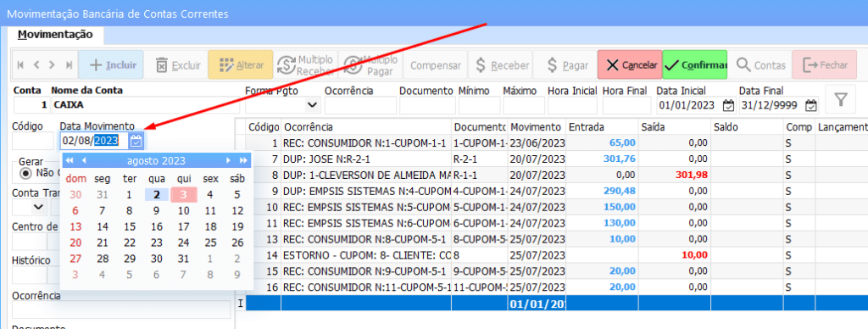Go to next month in the calendar

point(227,160)
